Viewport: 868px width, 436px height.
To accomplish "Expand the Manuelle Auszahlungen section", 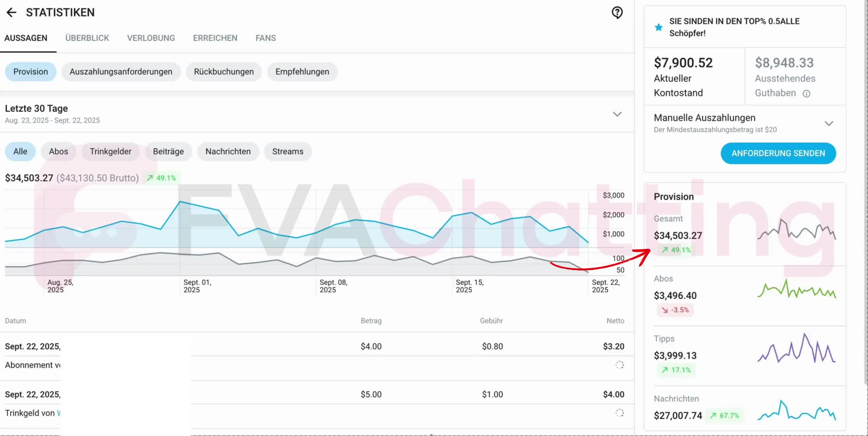I will coord(829,123).
